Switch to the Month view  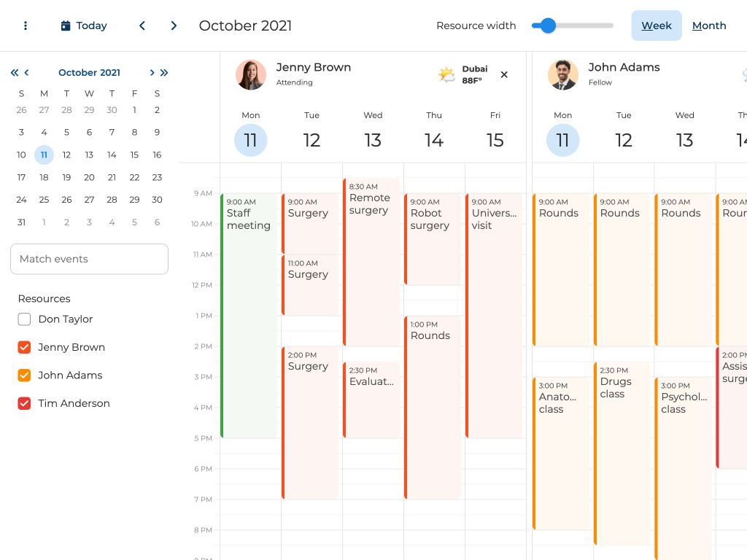[x=709, y=26]
